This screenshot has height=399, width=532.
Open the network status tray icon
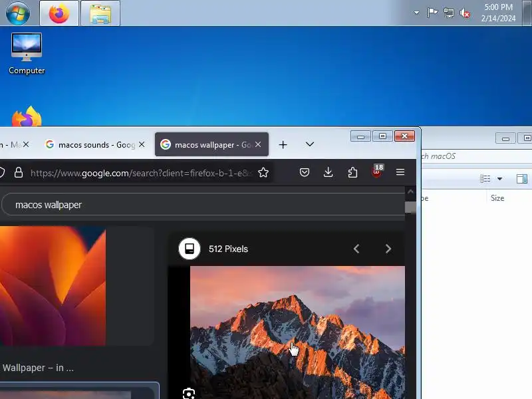tap(448, 13)
